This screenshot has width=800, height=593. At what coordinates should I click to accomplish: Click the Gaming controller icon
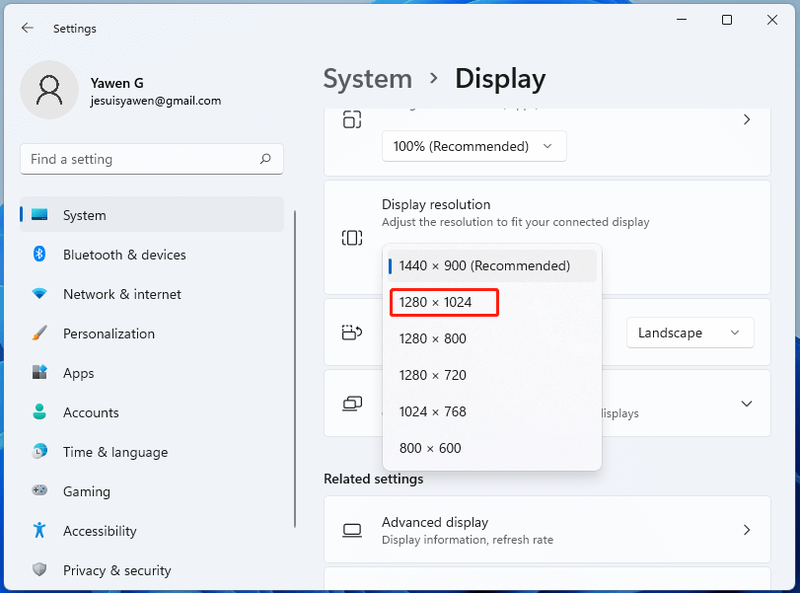point(39,490)
